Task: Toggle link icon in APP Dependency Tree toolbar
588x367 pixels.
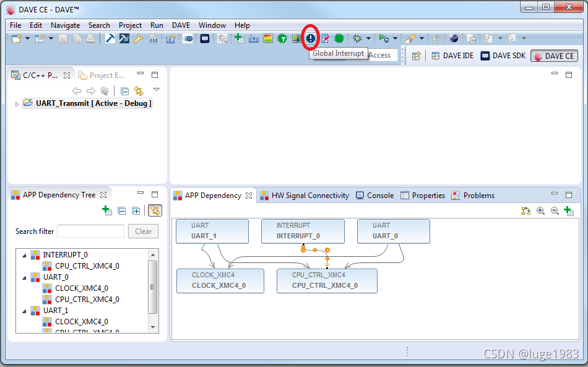Action: [155, 210]
